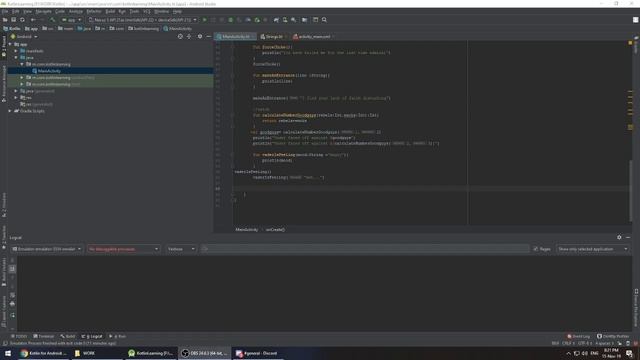Toggle the Regex checkbox in Logcat
640x360 pixels.
(x=536, y=249)
